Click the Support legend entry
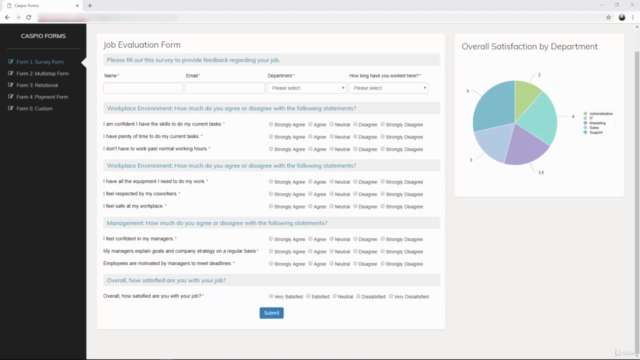Screen dimensions: 640x360 593,132
